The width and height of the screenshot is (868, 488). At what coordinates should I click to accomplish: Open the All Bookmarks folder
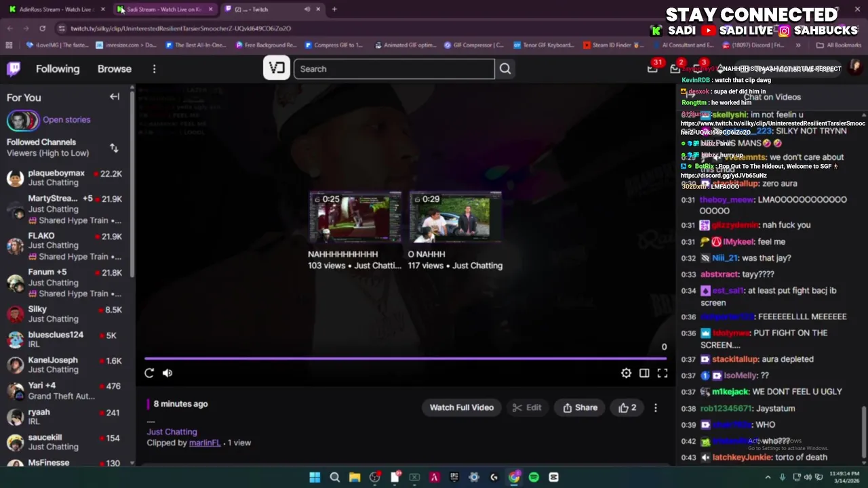tap(839, 45)
